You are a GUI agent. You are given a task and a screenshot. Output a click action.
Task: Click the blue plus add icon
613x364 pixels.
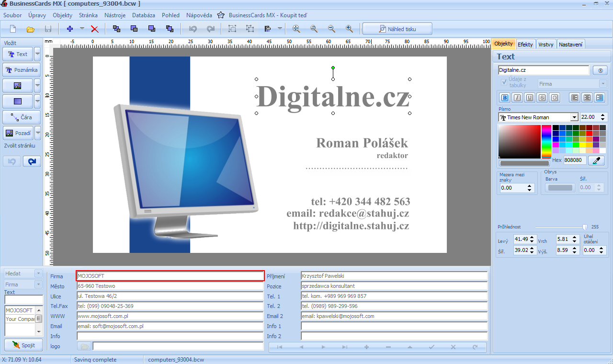coord(70,29)
